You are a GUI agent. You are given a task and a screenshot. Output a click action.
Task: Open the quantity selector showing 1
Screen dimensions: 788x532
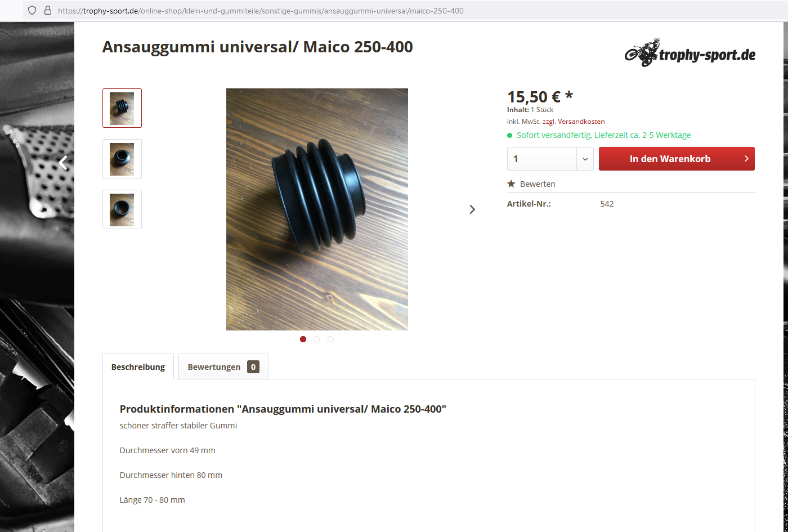point(550,159)
